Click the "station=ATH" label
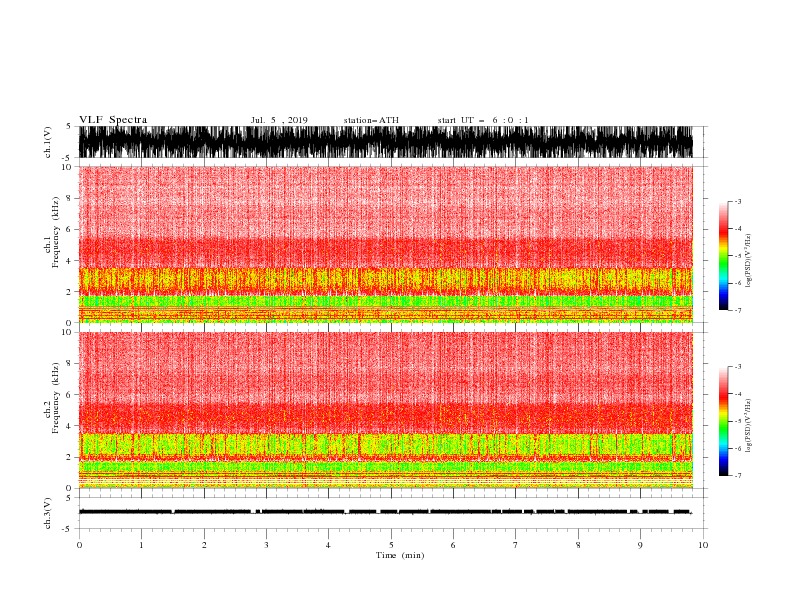Viewport: 792px width, 612px height. pyautogui.click(x=371, y=120)
